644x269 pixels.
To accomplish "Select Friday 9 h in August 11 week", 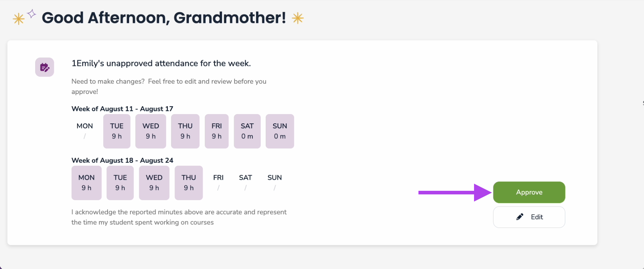I will [217, 131].
